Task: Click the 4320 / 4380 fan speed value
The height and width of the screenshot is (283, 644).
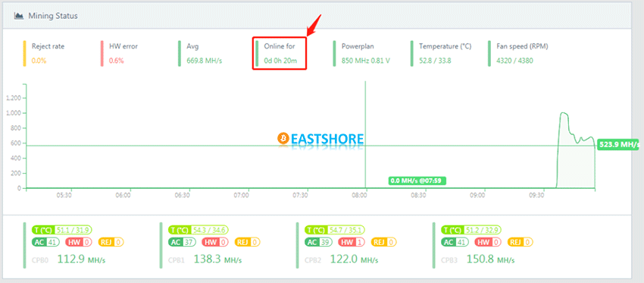Action: tap(514, 61)
